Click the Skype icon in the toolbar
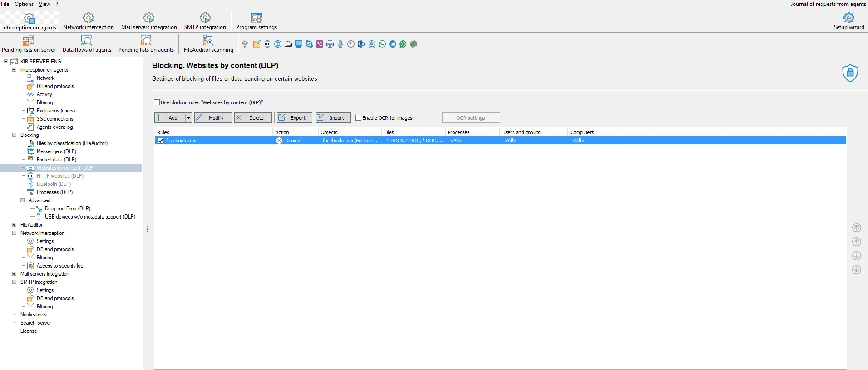 pos(309,44)
